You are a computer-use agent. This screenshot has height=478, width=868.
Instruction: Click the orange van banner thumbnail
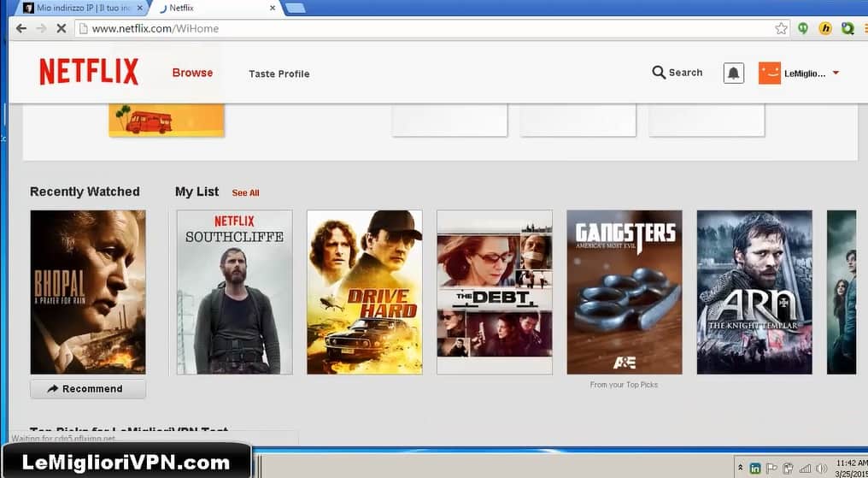tap(167, 120)
